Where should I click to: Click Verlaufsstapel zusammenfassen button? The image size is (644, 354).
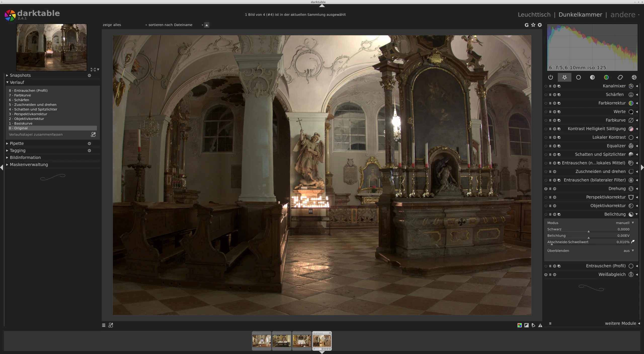tap(36, 135)
